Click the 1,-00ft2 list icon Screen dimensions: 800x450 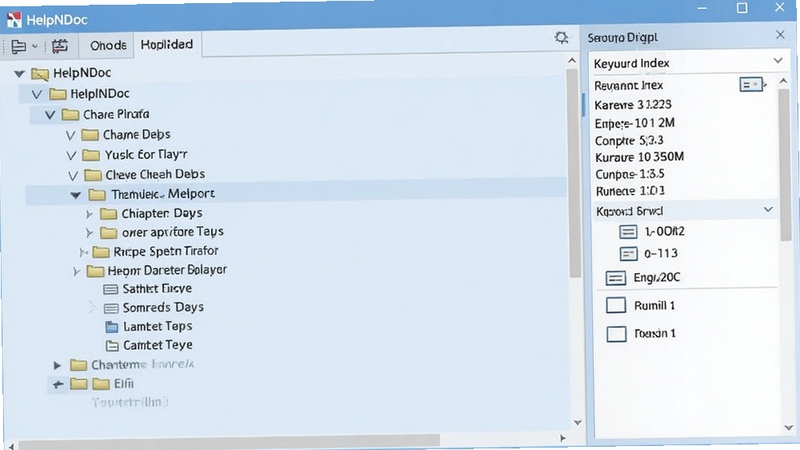click(628, 232)
